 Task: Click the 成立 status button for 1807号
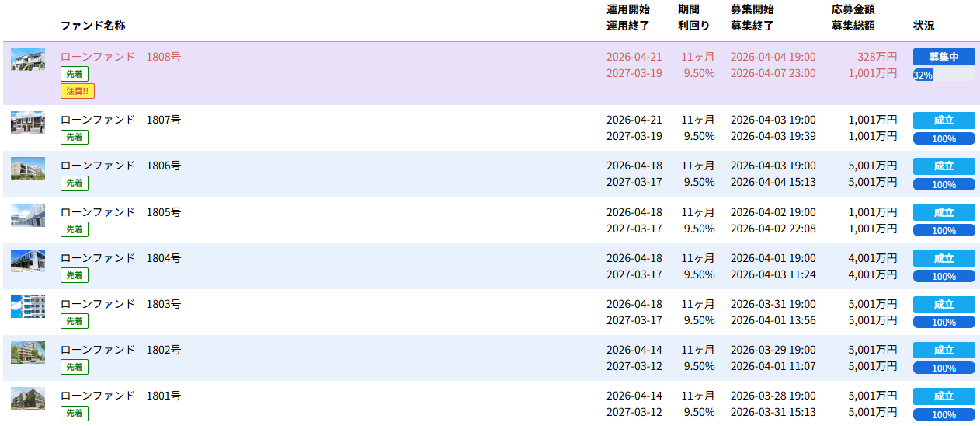click(x=944, y=120)
